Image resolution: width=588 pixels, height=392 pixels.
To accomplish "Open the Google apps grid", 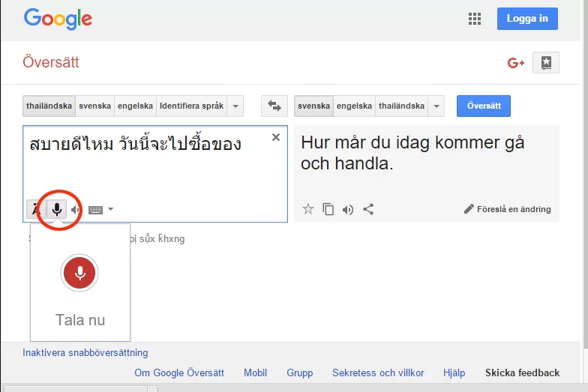I will (x=474, y=19).
